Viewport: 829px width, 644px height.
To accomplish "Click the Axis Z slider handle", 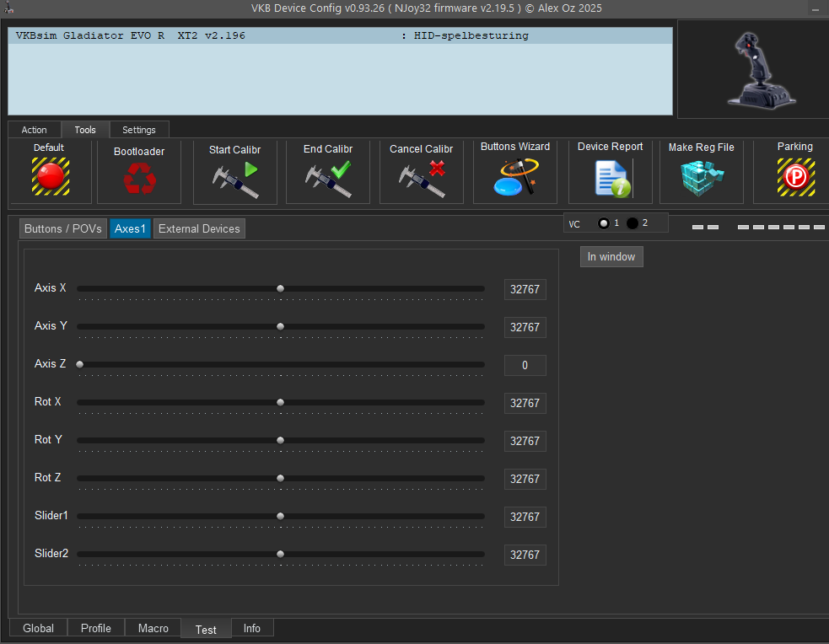I will pos(80,364).
